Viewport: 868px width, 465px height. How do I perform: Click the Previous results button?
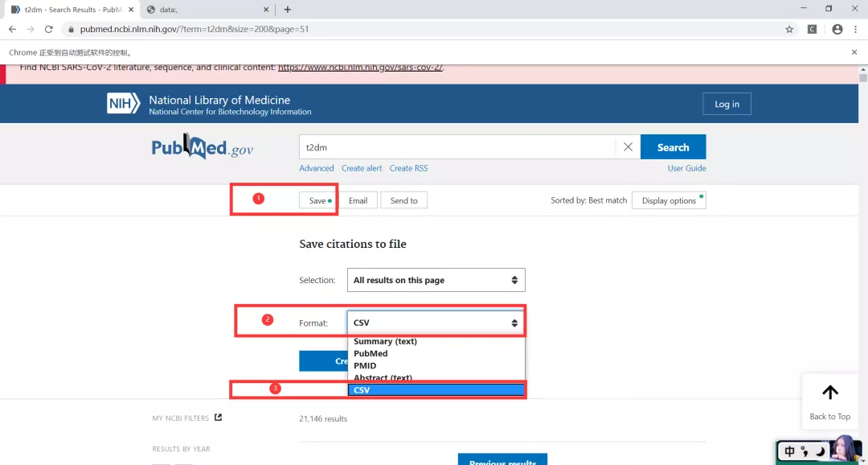502,459
